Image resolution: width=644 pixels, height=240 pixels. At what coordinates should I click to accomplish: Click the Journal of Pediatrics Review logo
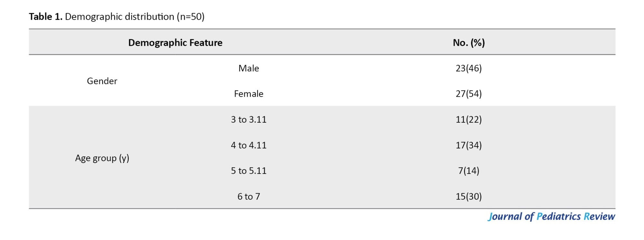(551, 216)
